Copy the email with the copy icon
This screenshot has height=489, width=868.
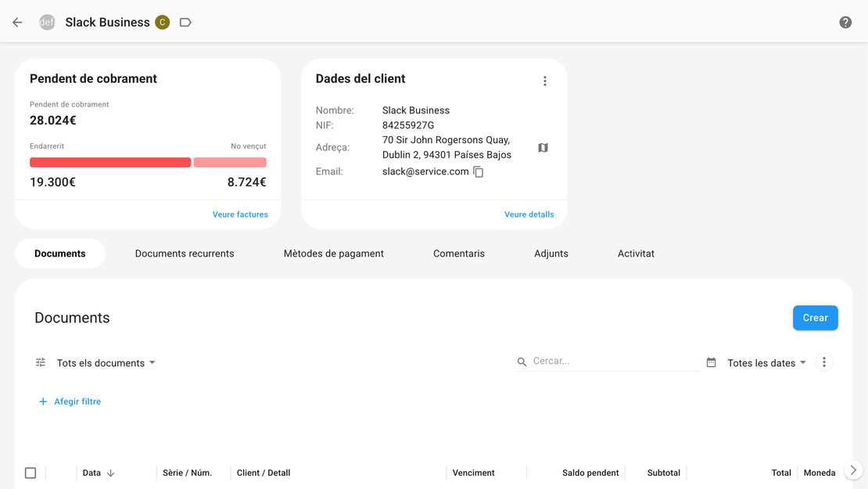click(x=479, y=172)
